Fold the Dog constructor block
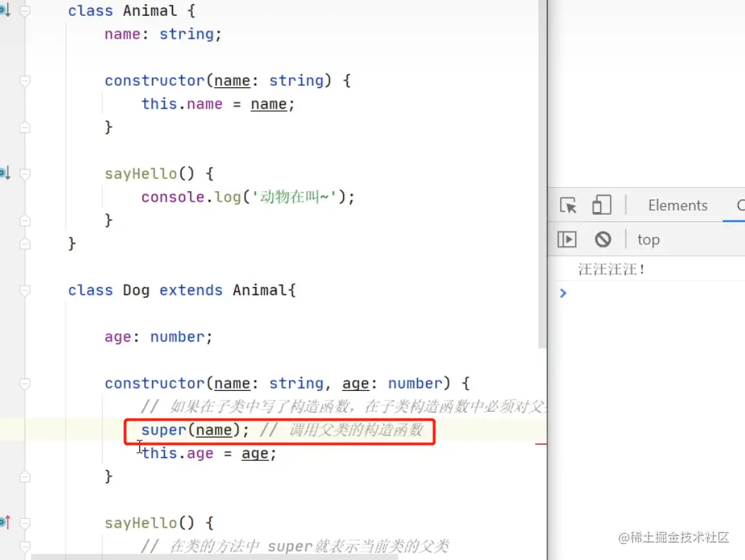The width and height of the screenshot is (745, 560). (x=25, y=383)
